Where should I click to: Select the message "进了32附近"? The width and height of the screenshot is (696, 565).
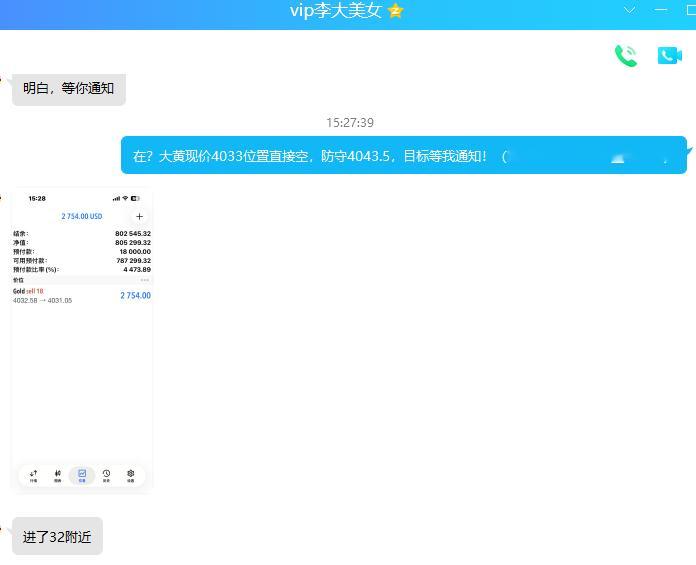coord(57,536)
